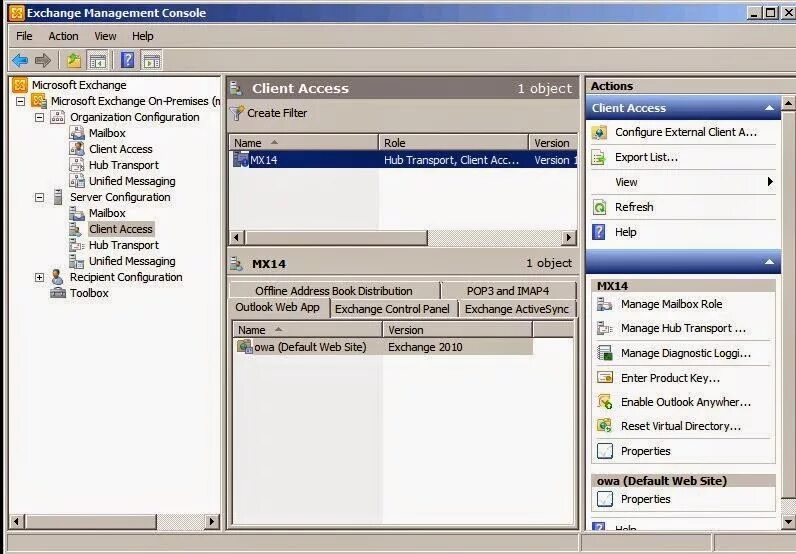Sort virtual directories by Version column header
The height and width of the screenshot is (554, 796).
click(x=457, y=330)
